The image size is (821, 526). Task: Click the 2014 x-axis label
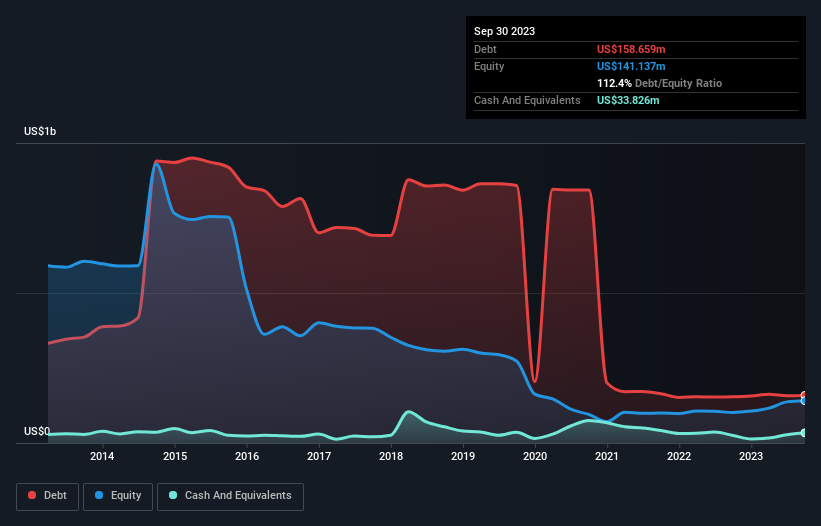tap(102, 456)
